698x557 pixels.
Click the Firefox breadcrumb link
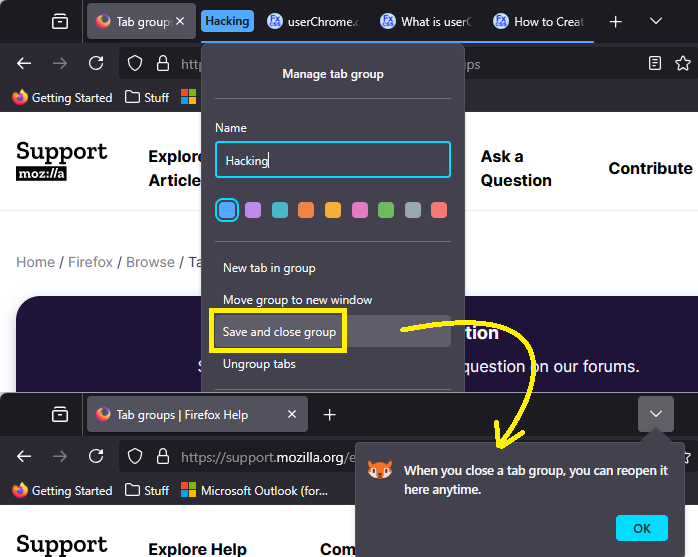tap(90, 262)
